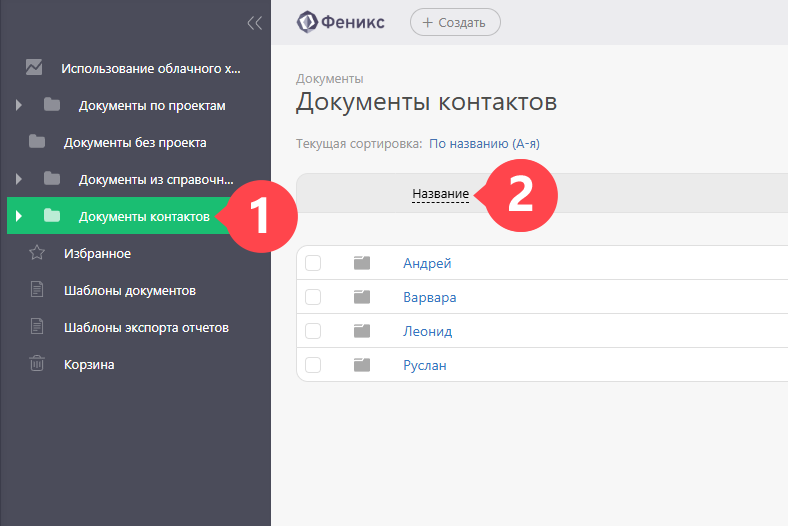Open Шаблоны экспорта отчетов in sidebar
The width and height of the screenshot is (788, 526).
(146, 328)
